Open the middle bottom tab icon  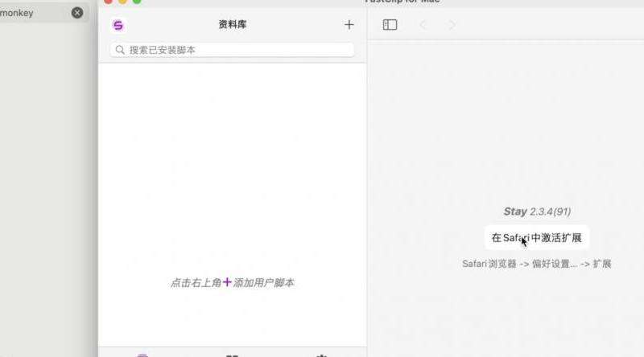232,355
